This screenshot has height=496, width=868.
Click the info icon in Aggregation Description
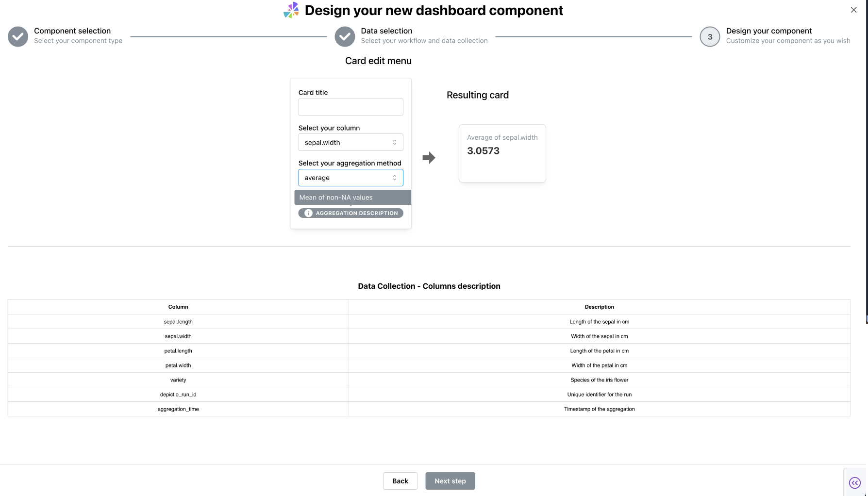pos(308,213)
